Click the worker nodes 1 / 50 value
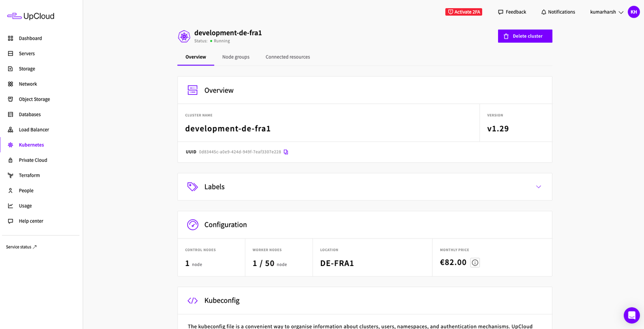Screen dimensions: 644x329 (263, 263)
